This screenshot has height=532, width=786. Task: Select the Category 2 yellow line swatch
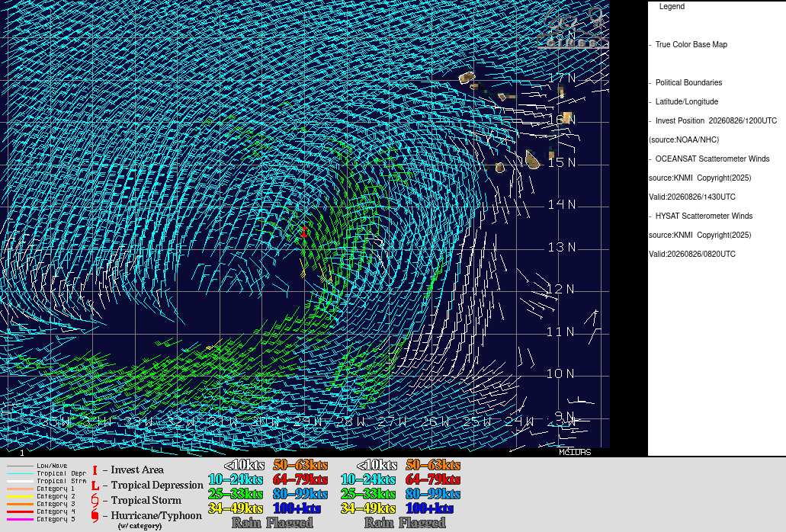pyautogui.click(x=20, y=496)
